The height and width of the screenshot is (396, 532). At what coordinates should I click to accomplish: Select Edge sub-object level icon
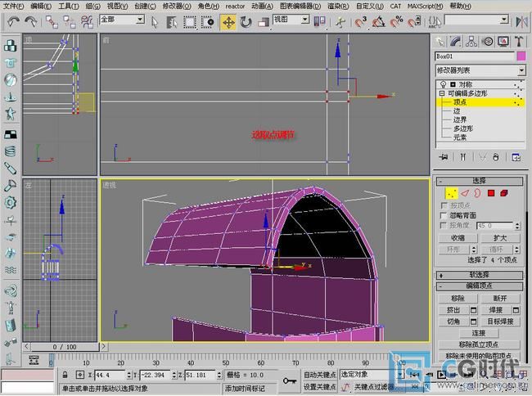[x=465, y=194]
